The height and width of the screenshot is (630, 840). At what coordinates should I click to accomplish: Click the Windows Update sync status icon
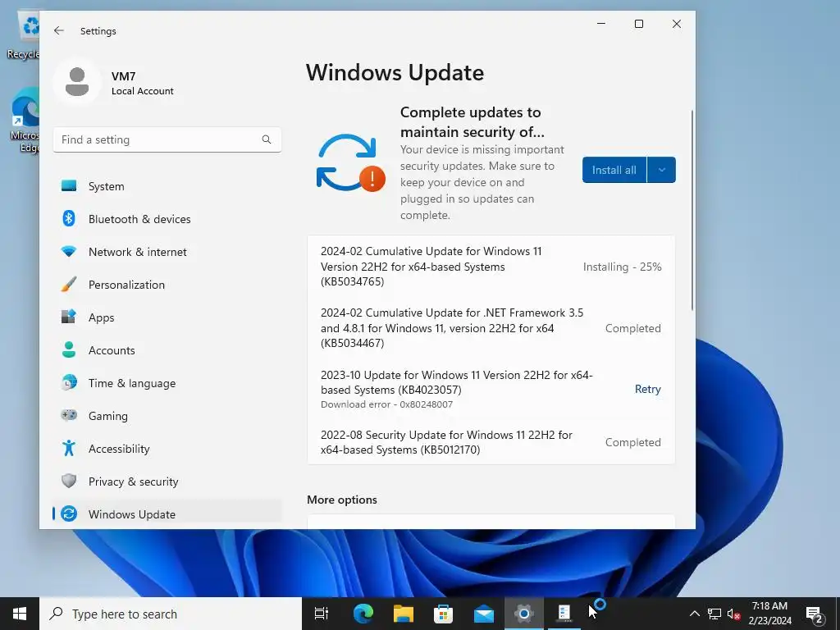[x=351, y=162]
